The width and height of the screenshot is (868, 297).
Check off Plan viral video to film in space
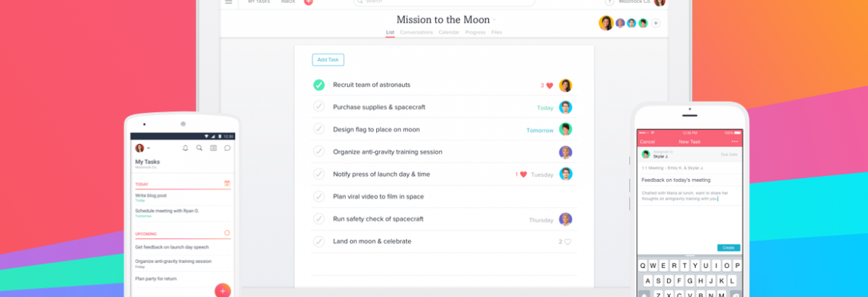tap(319, 196)
